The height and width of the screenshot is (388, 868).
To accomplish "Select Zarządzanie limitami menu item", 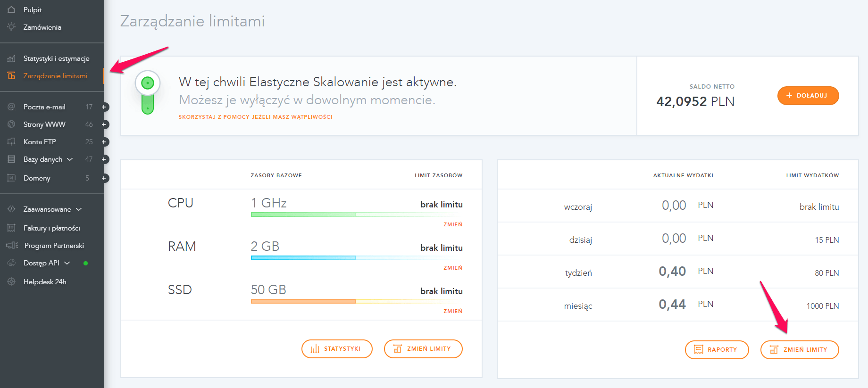I will click(x=56, y=76).
